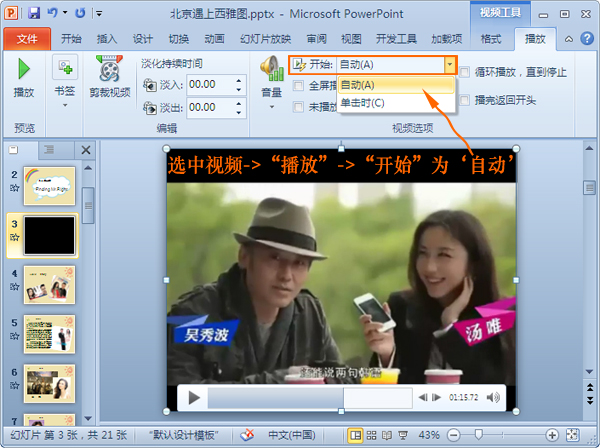Decrease the Fade Out duration spinner
The width and height of the screenshot is (600, 448).
click(x=239, y=112)
